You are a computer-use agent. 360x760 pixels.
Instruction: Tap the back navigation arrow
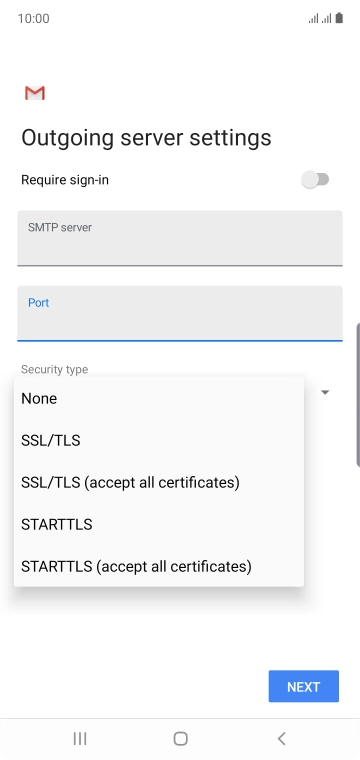pyautogui.click(x=281, y=738)
